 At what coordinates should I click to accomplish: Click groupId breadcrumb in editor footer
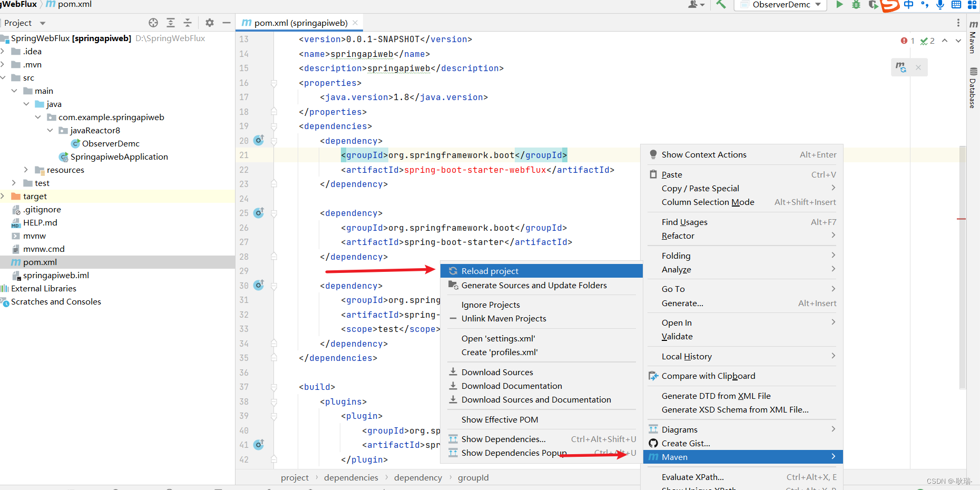[473, 477]
